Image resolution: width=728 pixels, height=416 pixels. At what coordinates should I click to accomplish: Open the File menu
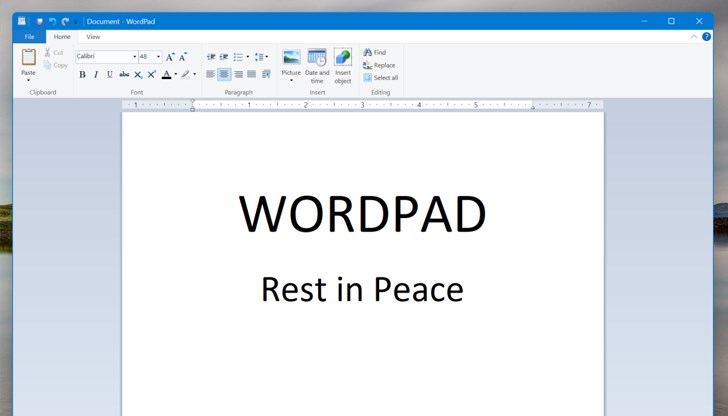click(x=29, y=37)
